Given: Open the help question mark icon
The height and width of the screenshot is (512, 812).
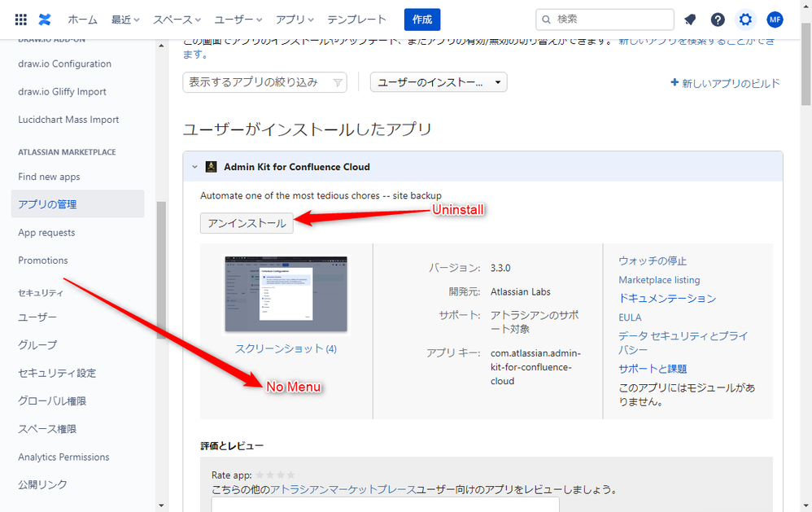Looking at the screenshot, I should point(718,20).
